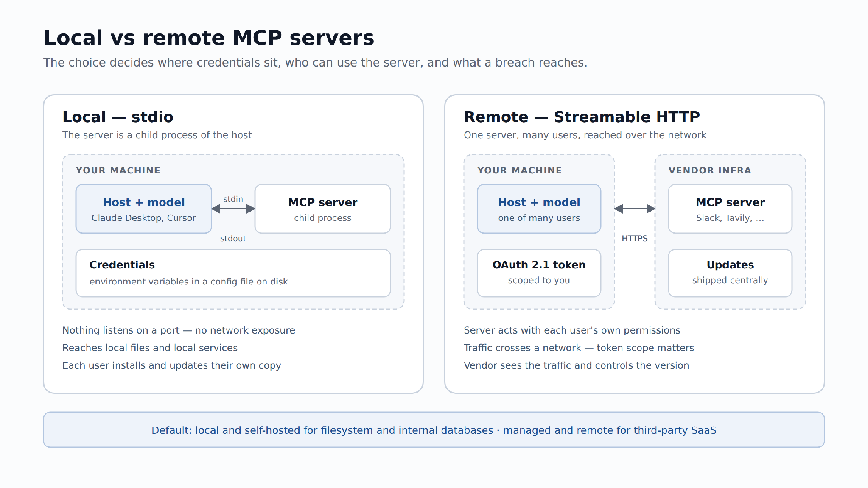The height and width of the screenshot is (488, 868).
Task: Select the OAuth 2.1 token box
Action: (539, 273)
